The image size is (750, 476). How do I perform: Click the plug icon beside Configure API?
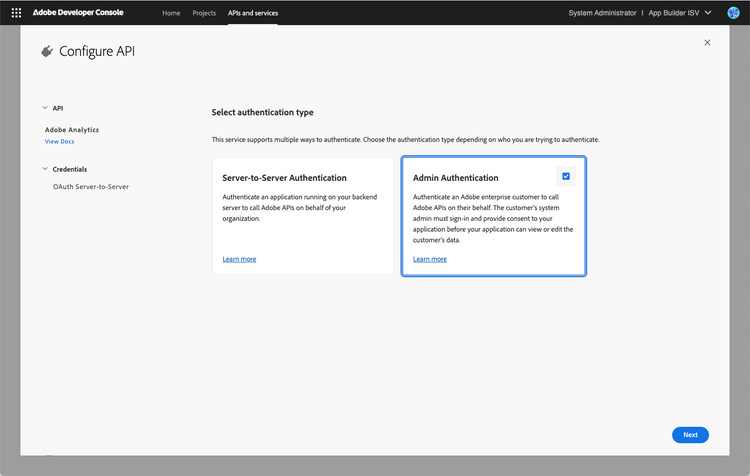tap(46, 51)
